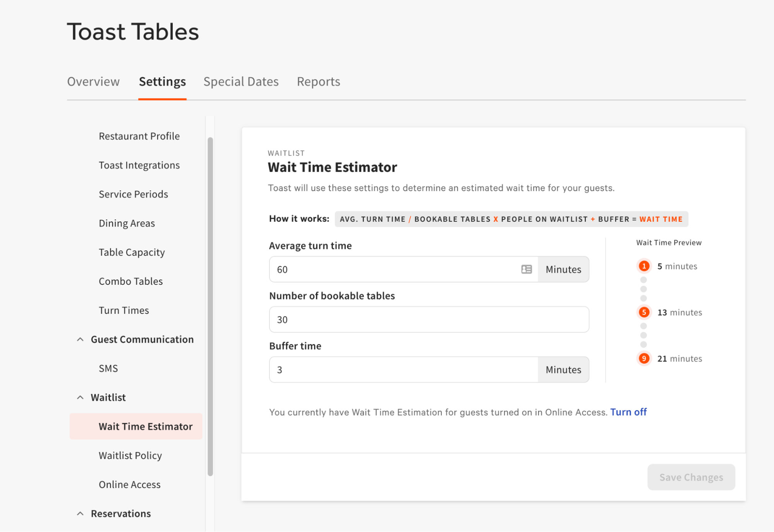Open Online Access settings
The width and height of the screenshot is (774, 532).
(x=129, y=484)
